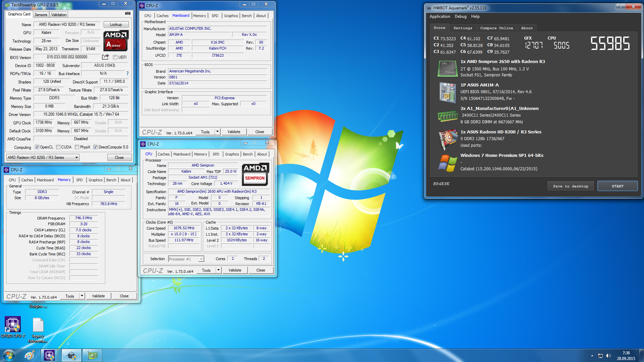Open the CPUID CPU-Z desktop shortcut

pos(13,327)
